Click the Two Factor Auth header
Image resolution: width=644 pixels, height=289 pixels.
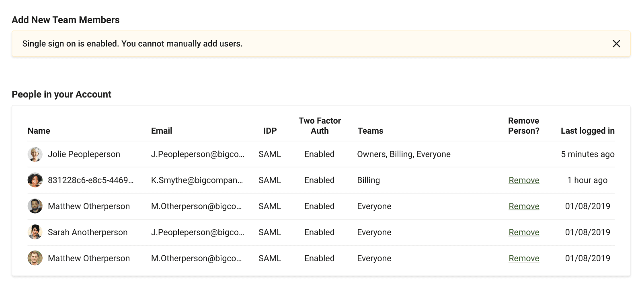[x=320, y=126]
